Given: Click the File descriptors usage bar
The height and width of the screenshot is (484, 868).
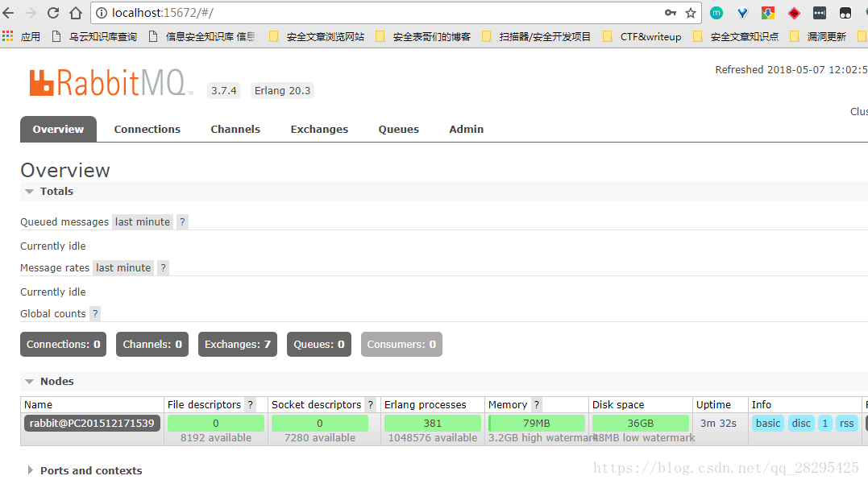Looking at the screenshot, I should [216, 423].
